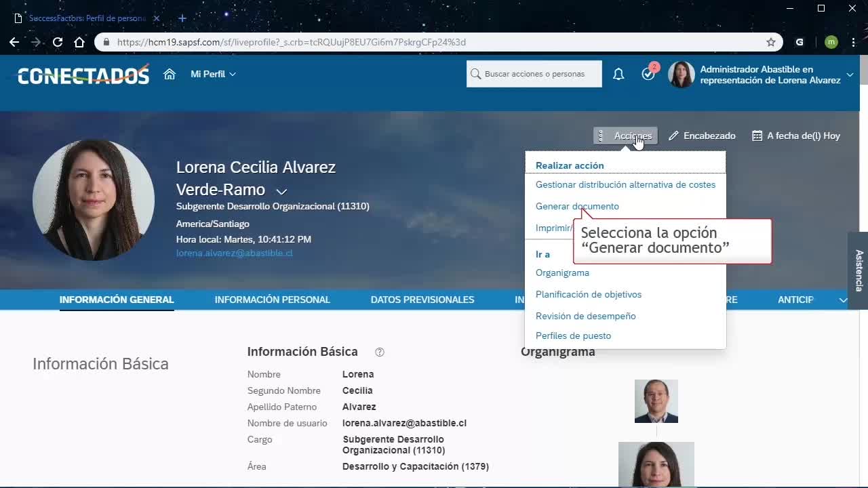Click the help icon beside Información Básica

click(x=380, y=352)
